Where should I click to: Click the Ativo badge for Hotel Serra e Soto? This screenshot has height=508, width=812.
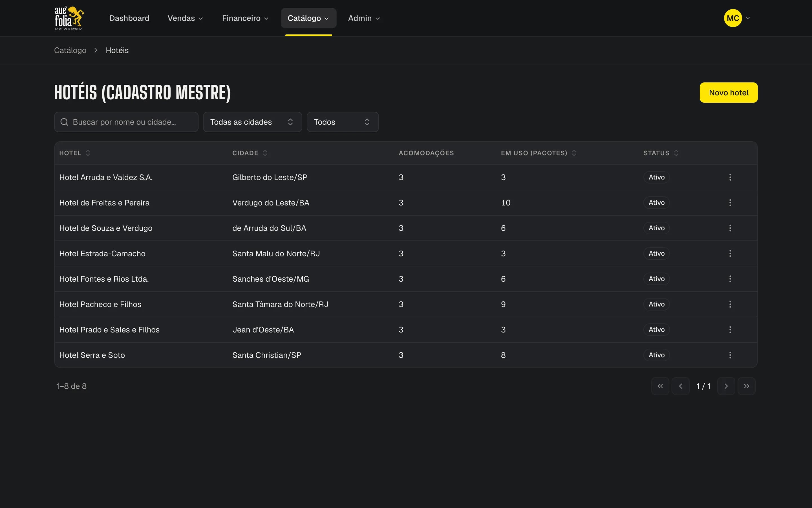(656, 355)
